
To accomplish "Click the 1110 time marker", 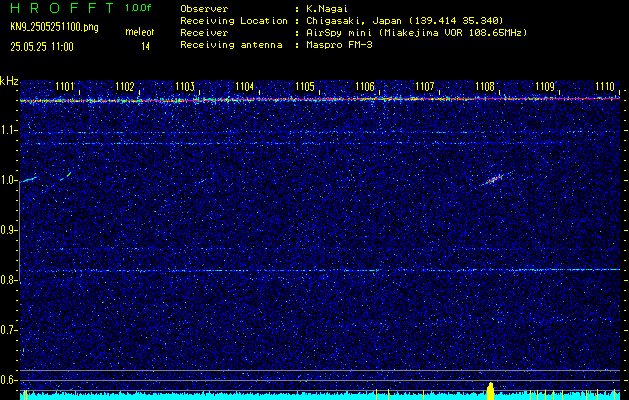I will pyautogui.click(x=605, y=86).
